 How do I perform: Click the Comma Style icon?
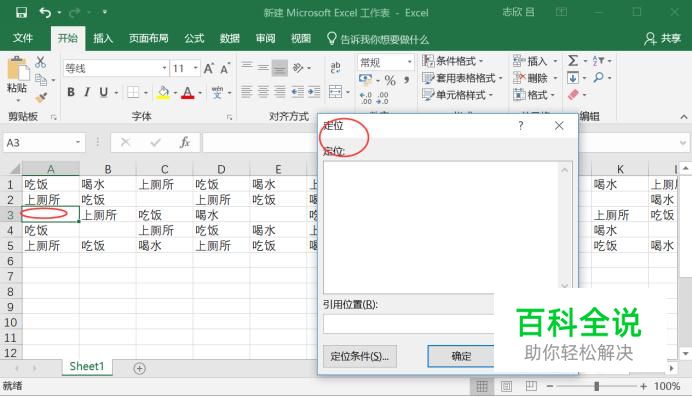coord(406,80)
